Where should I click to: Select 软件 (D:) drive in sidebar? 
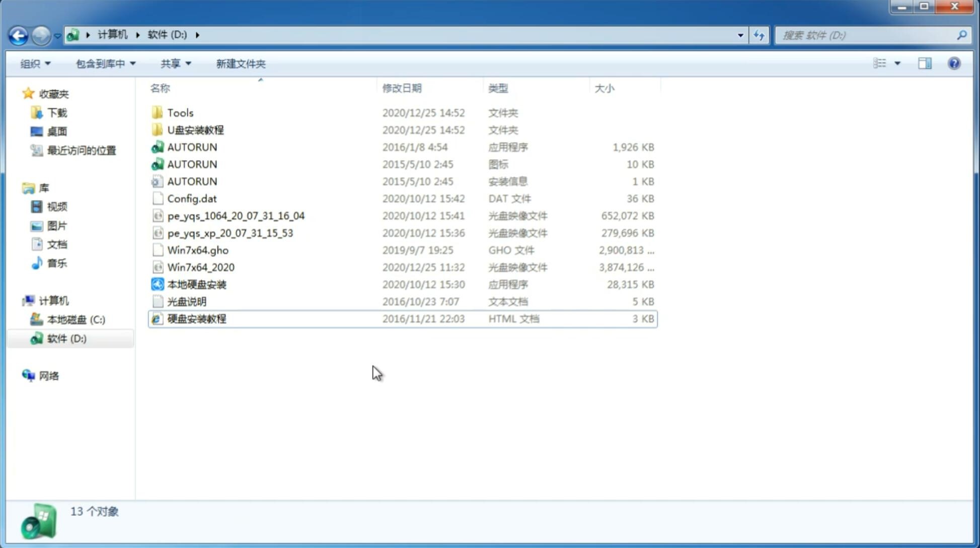pos(66,338)
